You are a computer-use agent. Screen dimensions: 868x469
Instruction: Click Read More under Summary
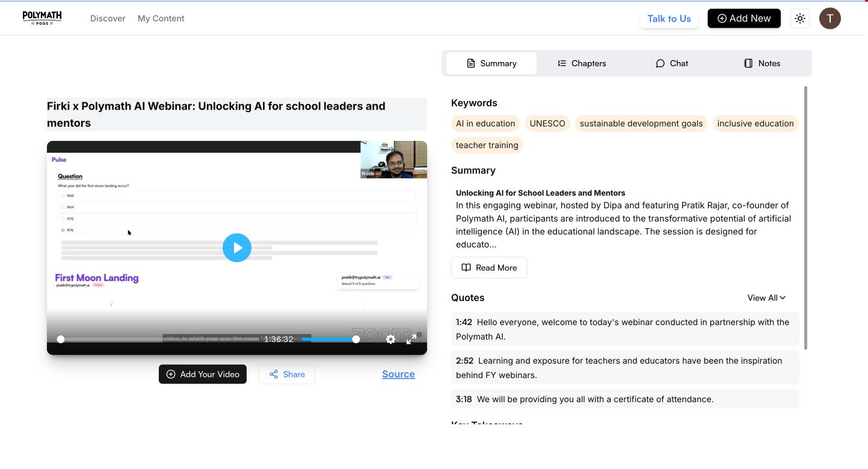point(489,268)
